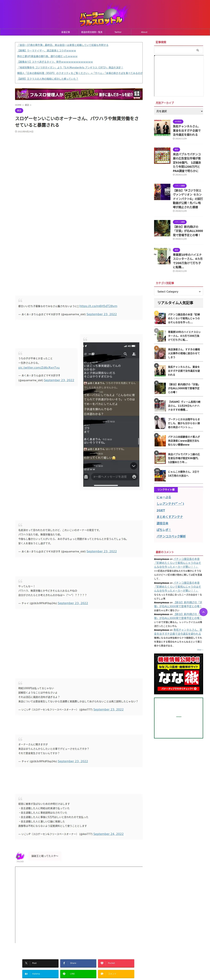Open the 都道府県別規制一覧表 menu item
Screen dimensions: 210x980
92,32
